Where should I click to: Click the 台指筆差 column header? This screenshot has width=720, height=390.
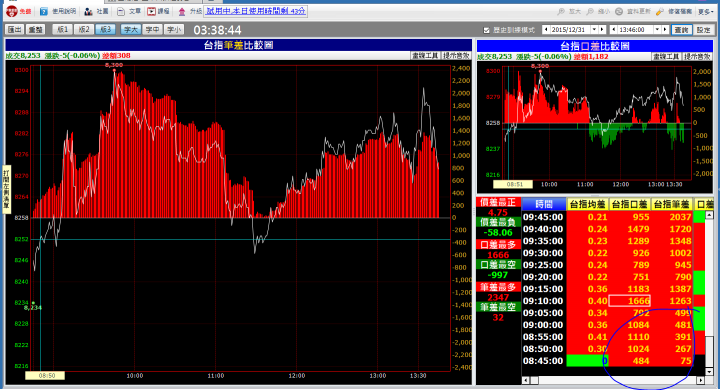672,204
